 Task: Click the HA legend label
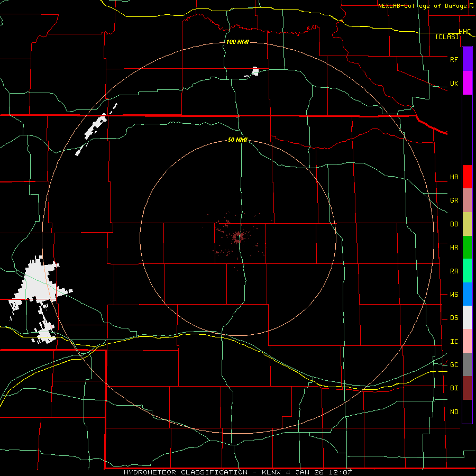tap(454, 177)
